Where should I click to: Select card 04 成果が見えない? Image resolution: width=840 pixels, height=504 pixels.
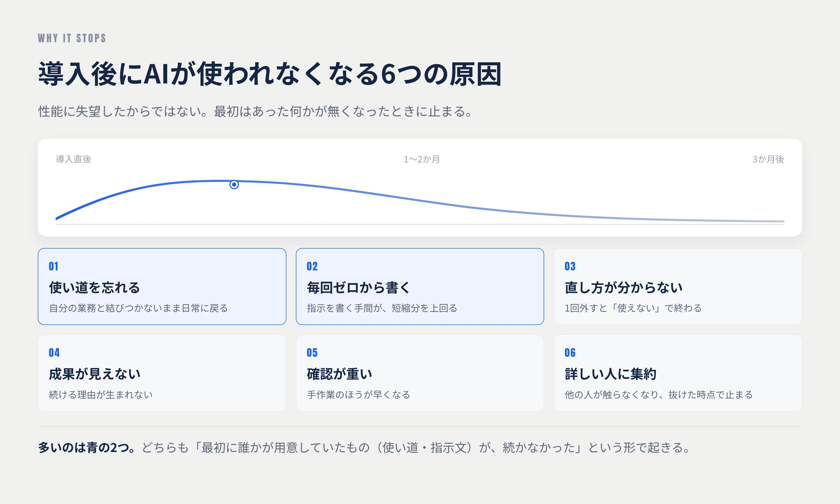(162, 373)
